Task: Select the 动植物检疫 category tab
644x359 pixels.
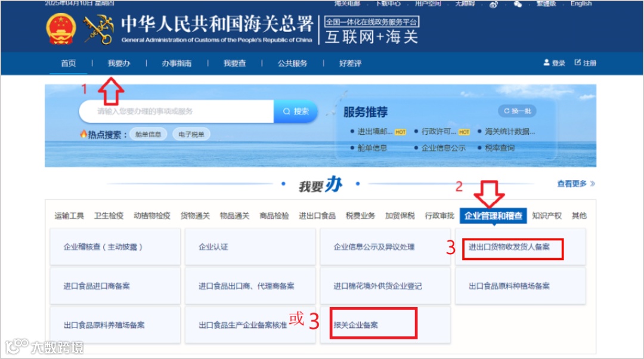Action: [152, 216]
